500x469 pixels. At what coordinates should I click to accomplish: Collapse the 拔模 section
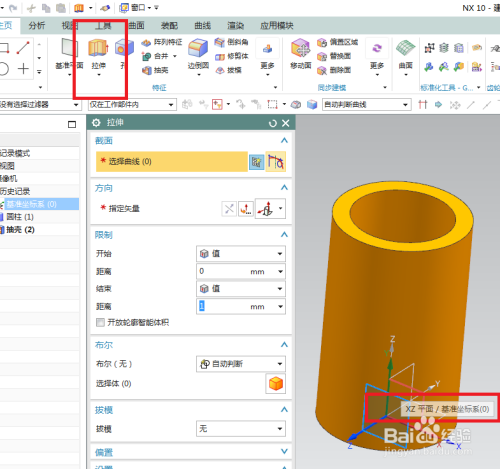[284, 409]
